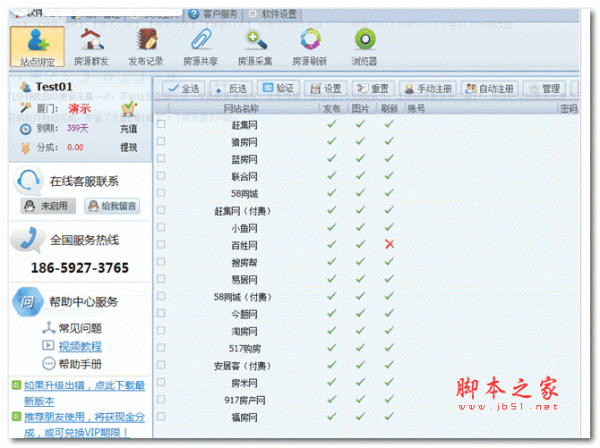This screenshot has width=600, height=448.
Task: Click the 全国服务热线 phone icon
Action: point(27,240)
